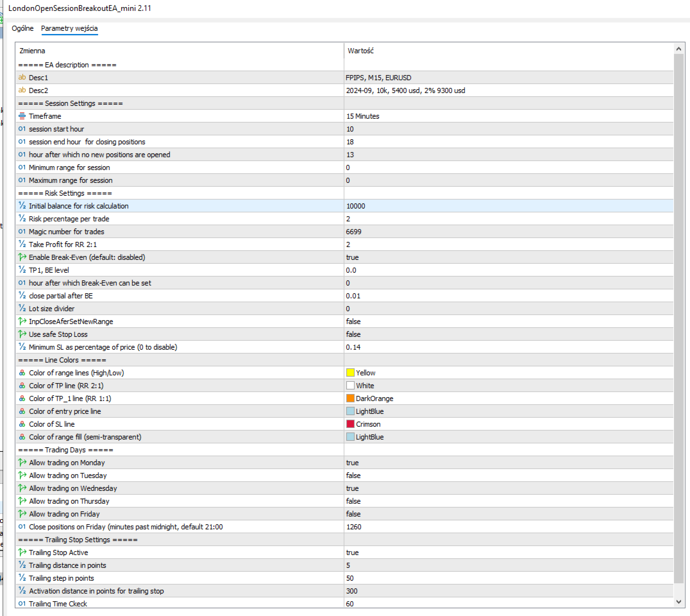Click the icon beside Lot size divider
690x616 pixels.
click(22, 309)
